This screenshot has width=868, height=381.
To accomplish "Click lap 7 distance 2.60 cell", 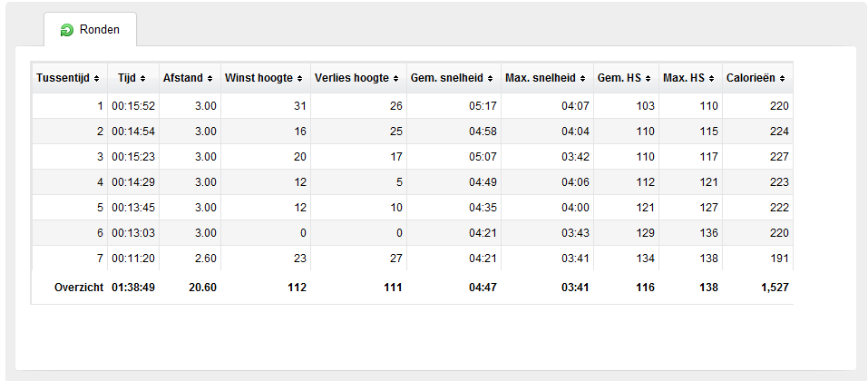I will click(x=190, y=259).
